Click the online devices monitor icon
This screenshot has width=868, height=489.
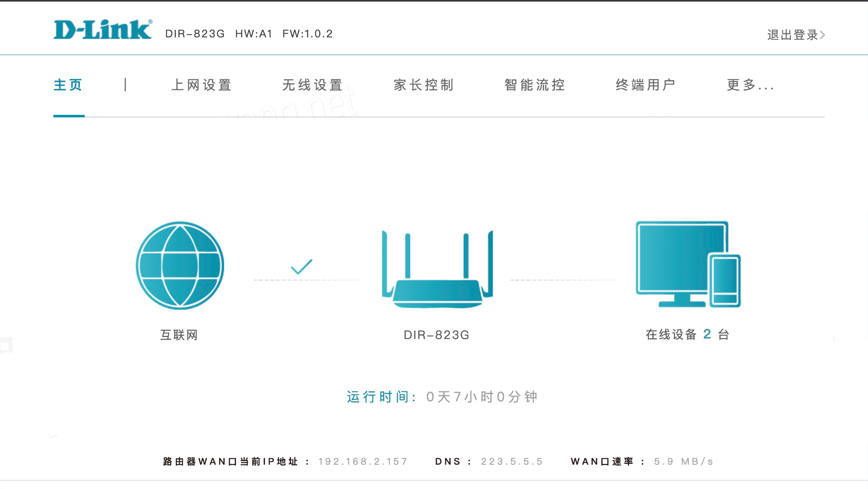688,264
